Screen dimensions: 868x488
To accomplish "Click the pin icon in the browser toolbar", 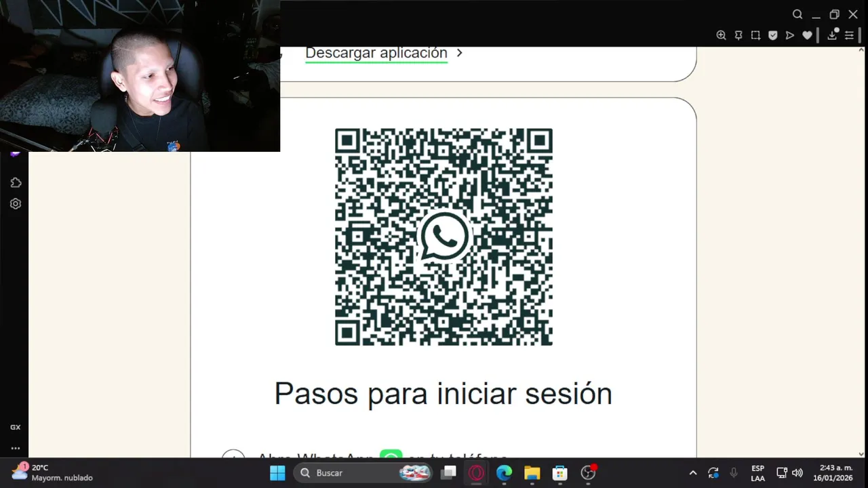I will (x=738, y=35).
